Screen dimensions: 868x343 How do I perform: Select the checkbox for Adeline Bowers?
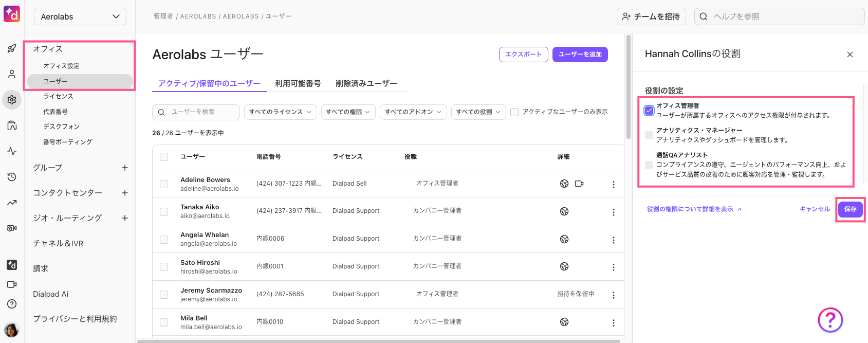click(x=164, y=184)
